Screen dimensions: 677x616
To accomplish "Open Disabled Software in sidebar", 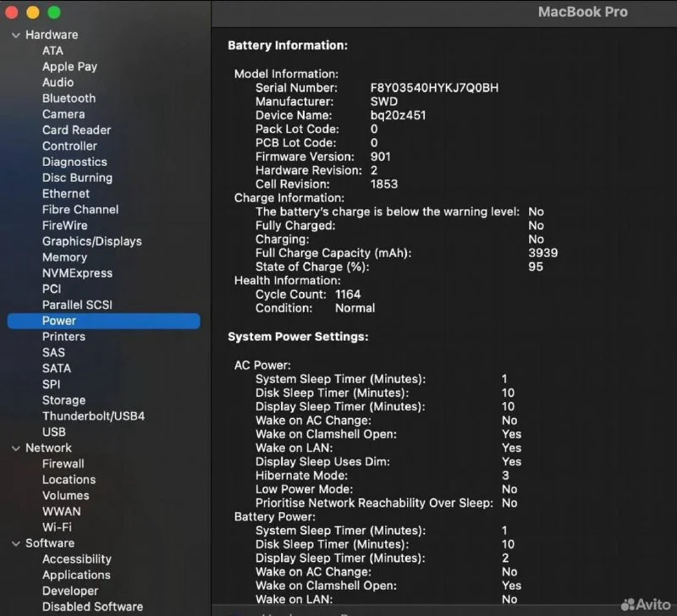I will click(x=92, y=607).
